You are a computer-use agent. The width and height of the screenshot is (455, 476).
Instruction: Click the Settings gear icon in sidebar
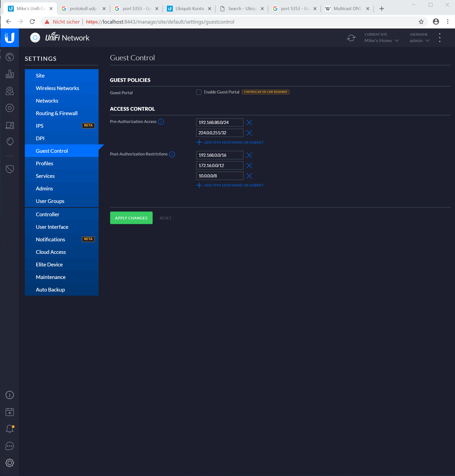click(x=10, y=463)
